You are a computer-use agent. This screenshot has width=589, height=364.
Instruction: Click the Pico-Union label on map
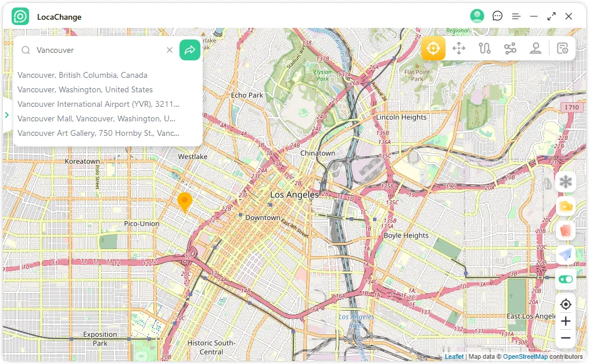[x=142, y=224]
